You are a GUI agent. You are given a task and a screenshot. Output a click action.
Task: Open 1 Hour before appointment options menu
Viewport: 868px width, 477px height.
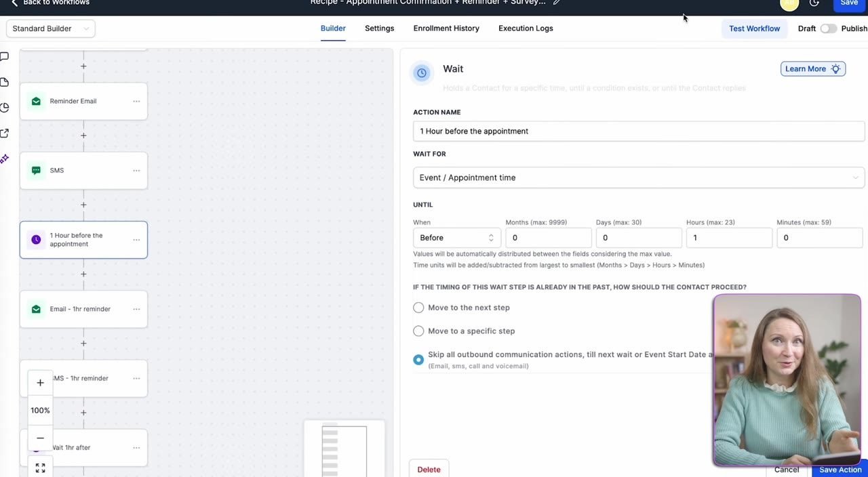(136, 240)
